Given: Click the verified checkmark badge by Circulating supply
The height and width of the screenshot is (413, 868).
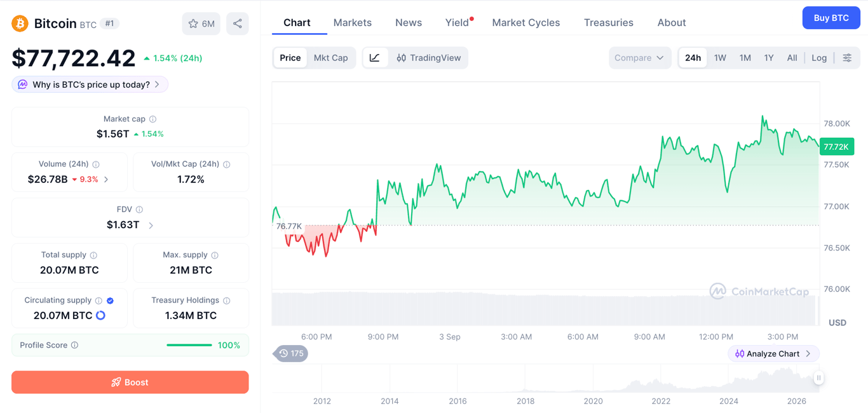Looking at the screenshot, I should click(x=111, y=301).
